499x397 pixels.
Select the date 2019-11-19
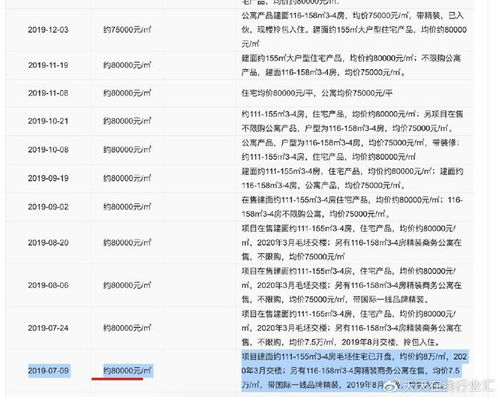pyautogui.click(x=48, y=65)
